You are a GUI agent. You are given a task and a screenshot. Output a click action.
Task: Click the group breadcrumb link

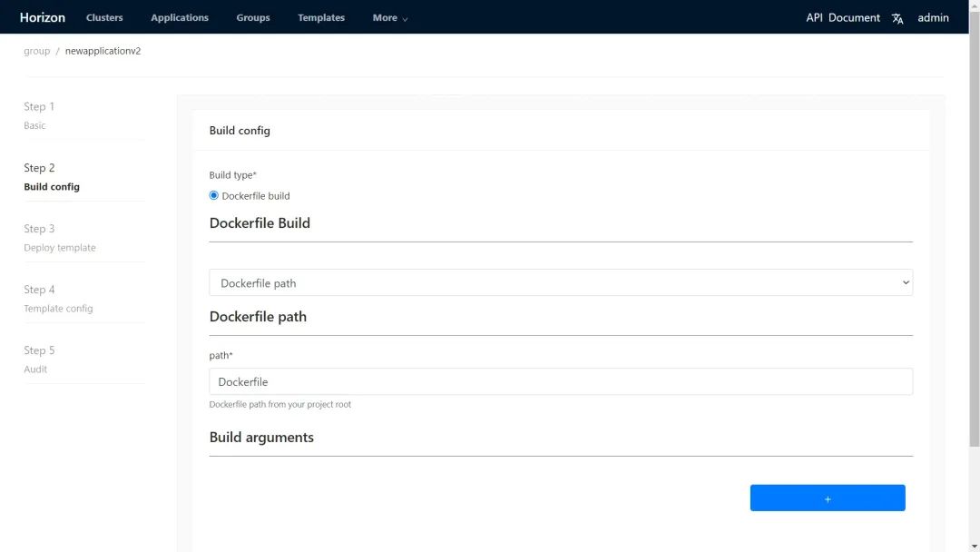tap(36, 51)
